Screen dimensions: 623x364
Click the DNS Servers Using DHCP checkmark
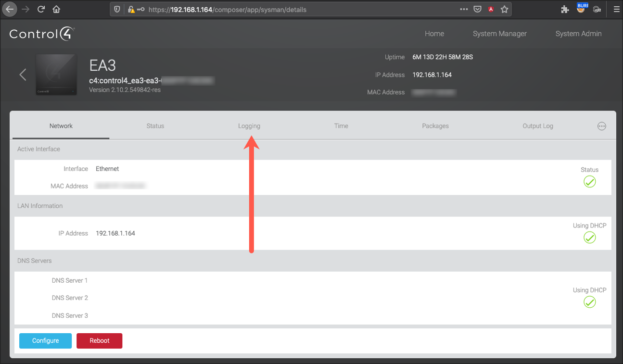click(589, 302)
